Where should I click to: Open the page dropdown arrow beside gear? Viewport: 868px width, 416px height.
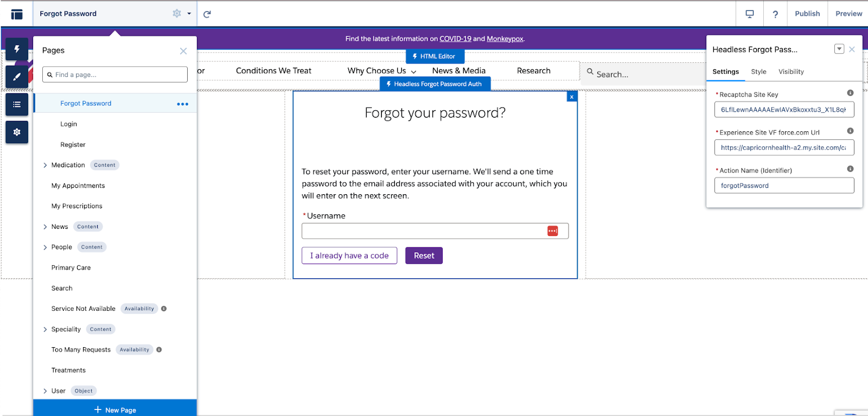189,14
